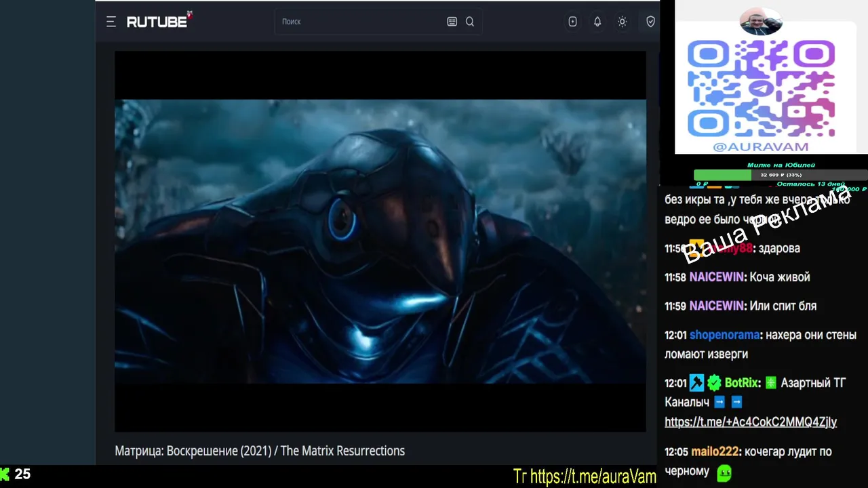Click the shield icon in header
The image size is (868, 488).
click(x=650, y=22)
